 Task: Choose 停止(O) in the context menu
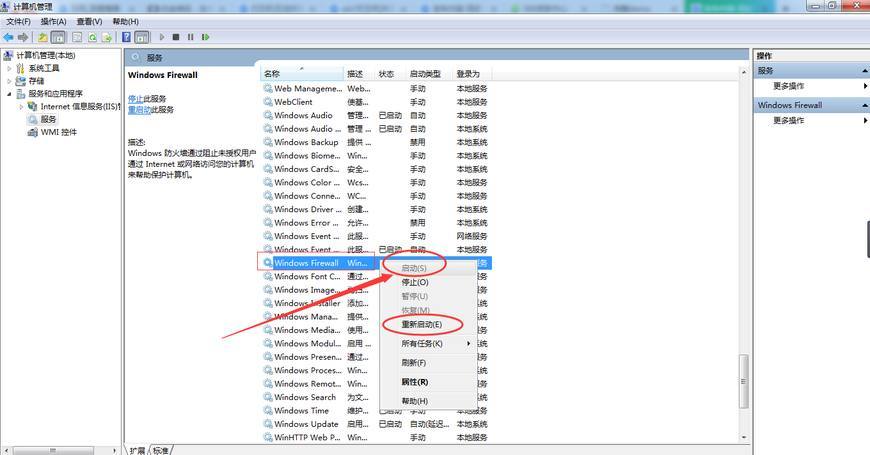428,282
